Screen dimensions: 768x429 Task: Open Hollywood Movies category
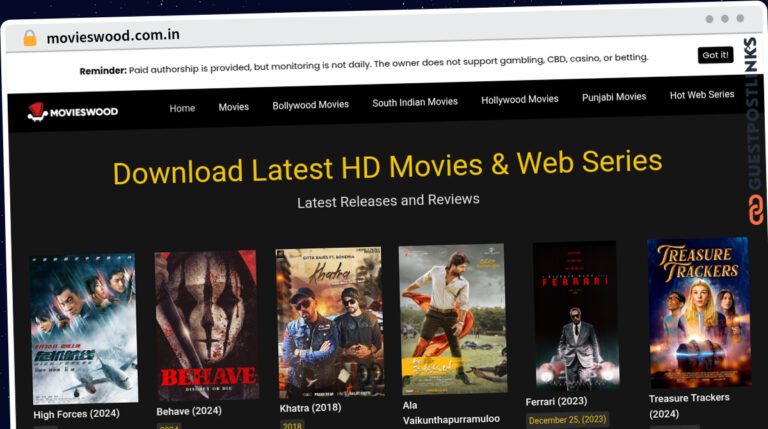pos(520,99)
